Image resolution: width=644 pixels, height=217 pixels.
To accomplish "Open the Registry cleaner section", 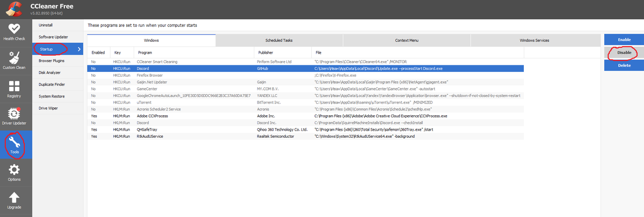I will (15, 89).
